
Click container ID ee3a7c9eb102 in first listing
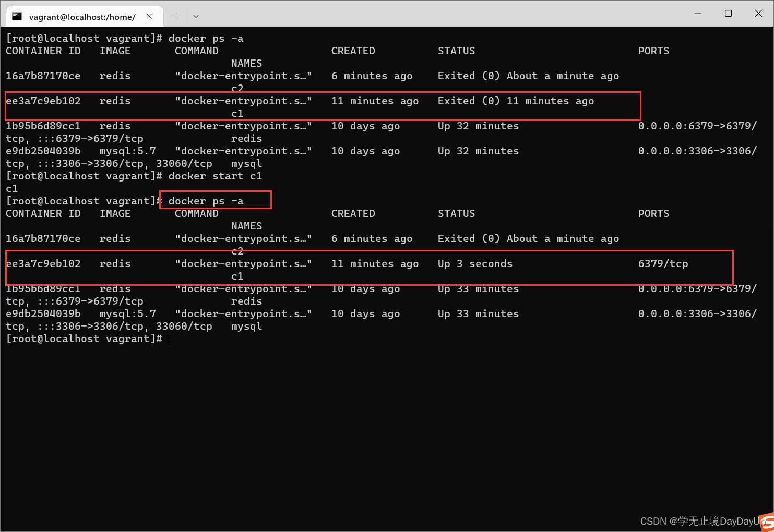click(43, 101)
